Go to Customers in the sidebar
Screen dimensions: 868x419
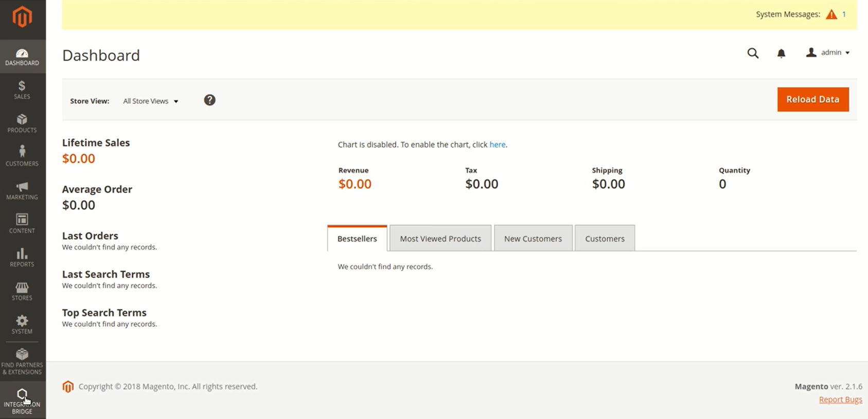tap(22, 156)
